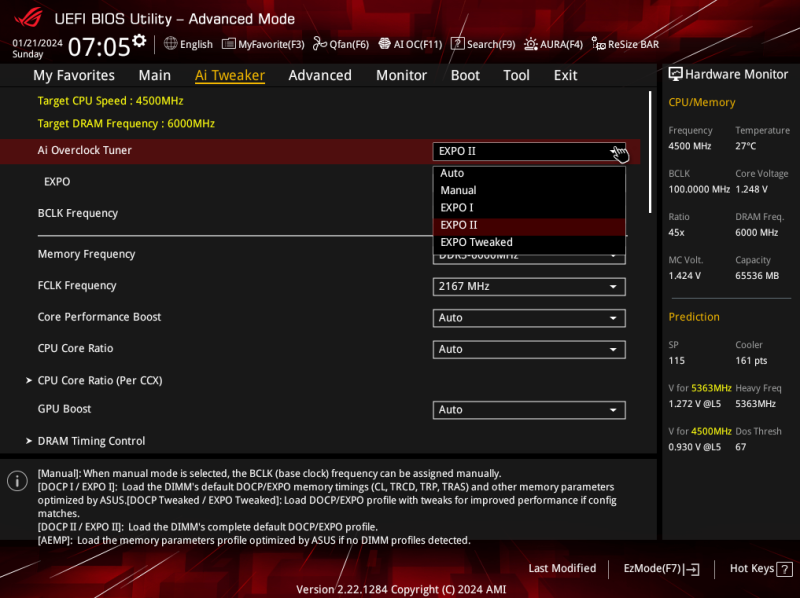Click the EzMode(F7) exit arrow icon
This screenshot has width=800, height=598.
[693, 569]
